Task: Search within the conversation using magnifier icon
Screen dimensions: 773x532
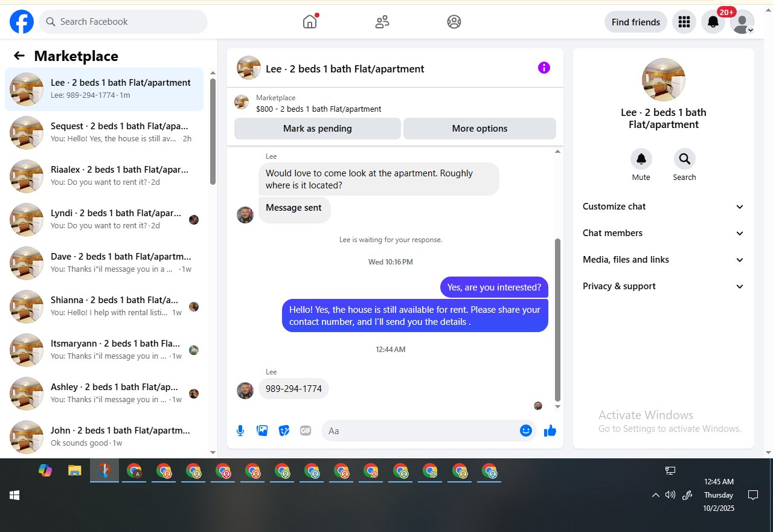Action: [x=685, y=159]
